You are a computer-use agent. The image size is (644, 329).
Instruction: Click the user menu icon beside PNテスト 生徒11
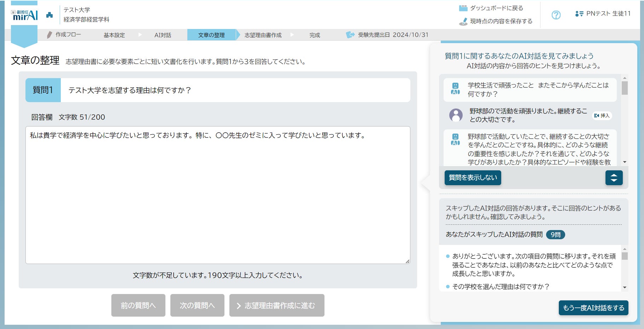[579, 14]
